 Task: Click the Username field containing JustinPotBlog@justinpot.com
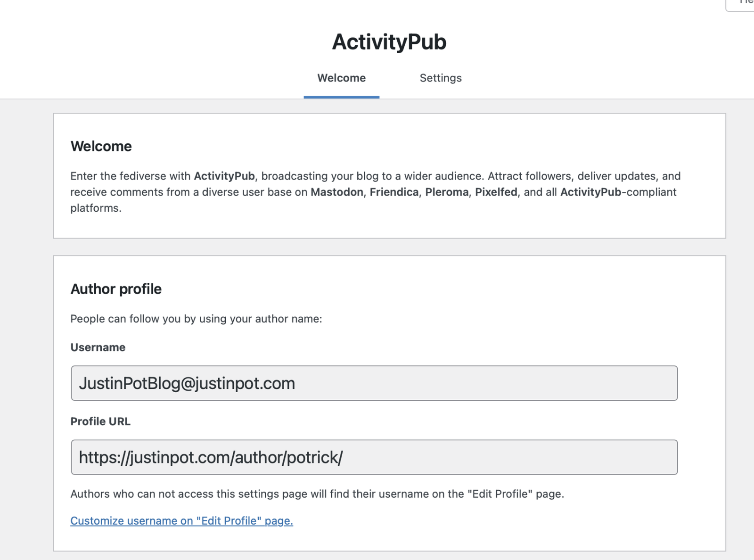[x=374, y=383]
